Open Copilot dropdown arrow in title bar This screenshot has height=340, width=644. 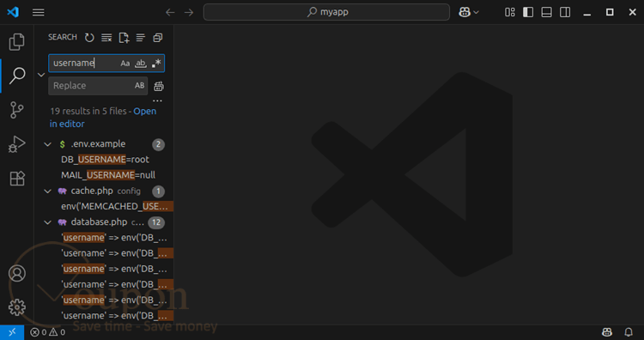(x=477, y=12)
